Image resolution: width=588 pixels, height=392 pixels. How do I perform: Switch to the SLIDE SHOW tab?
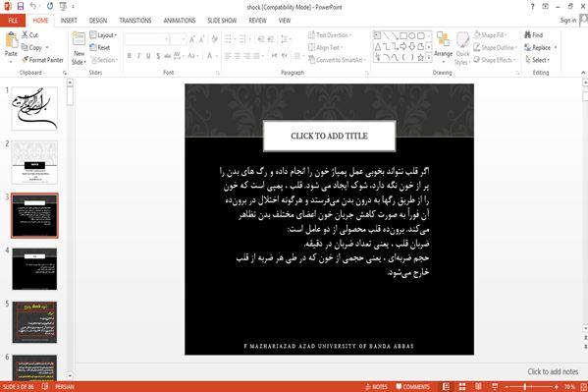coord(222,21)
